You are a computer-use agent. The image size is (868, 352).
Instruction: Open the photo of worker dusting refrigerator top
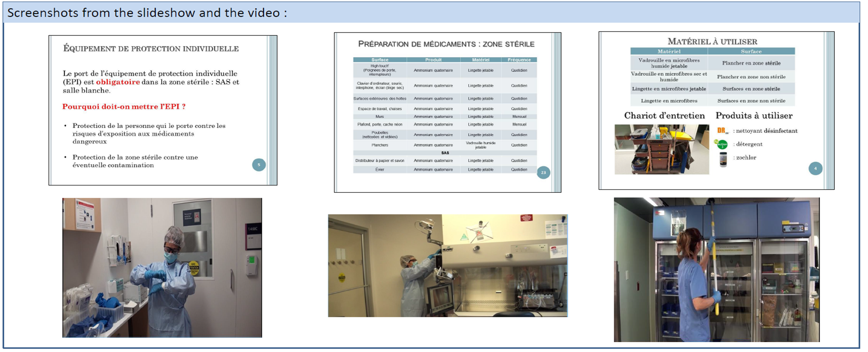point(716,269)
